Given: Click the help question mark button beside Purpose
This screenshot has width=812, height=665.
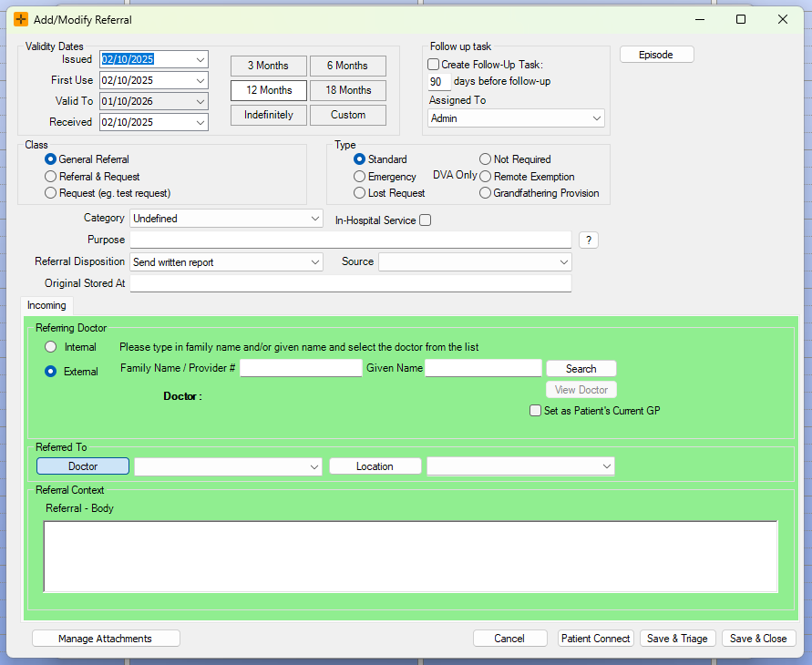Looking at the screenshot, I should (x=589, y=240).
